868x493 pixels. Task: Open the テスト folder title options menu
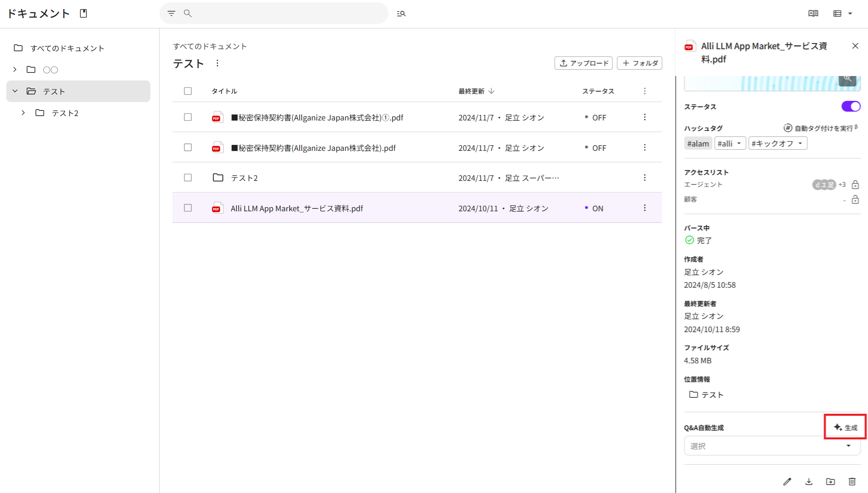pos(217,63)
